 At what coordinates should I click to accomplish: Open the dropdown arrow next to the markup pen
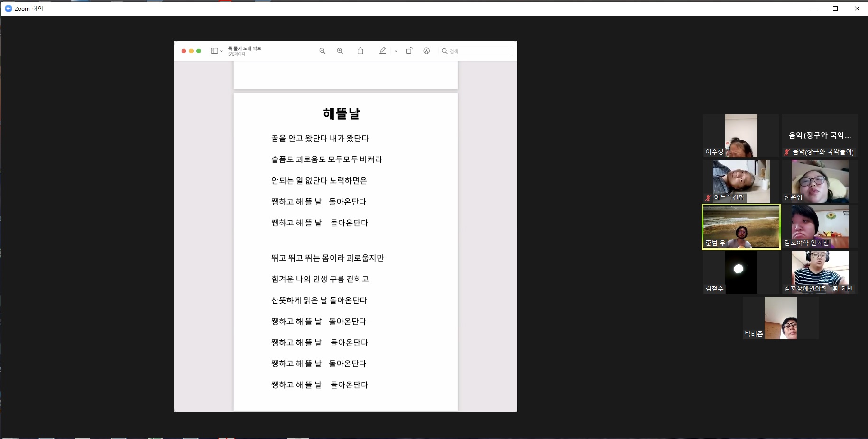[396, 51]
